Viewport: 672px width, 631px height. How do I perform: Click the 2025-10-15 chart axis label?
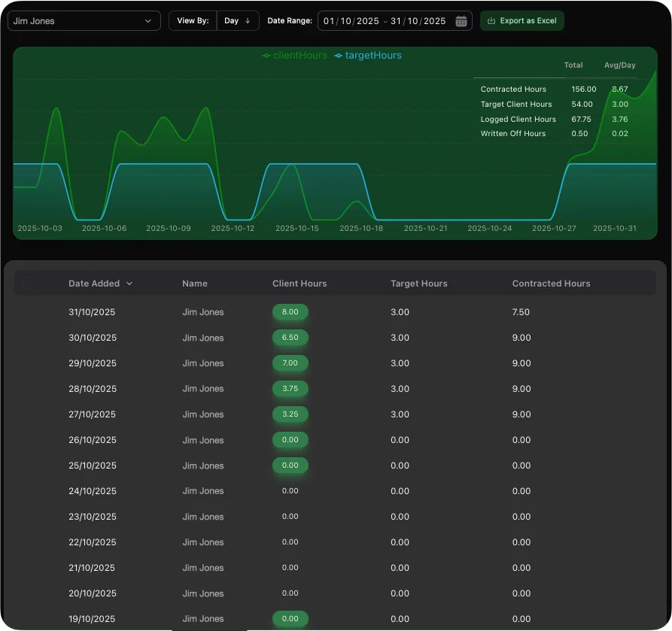tap(297, 228)
